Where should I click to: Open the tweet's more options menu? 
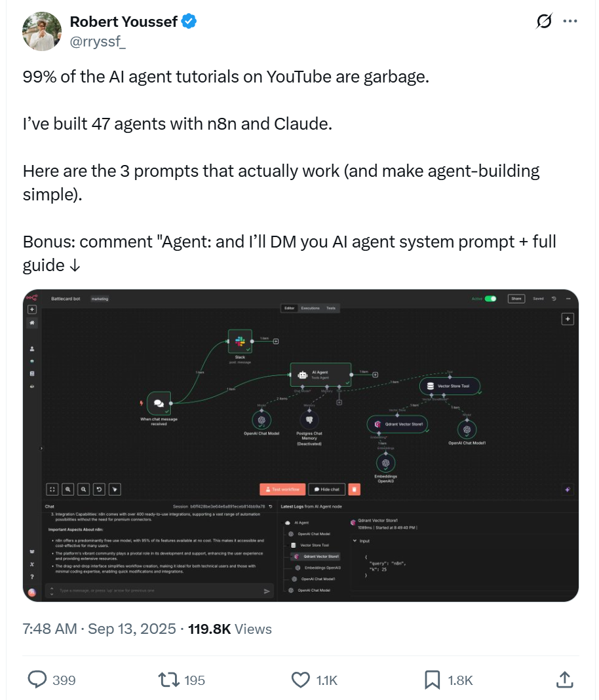point(570,21)
